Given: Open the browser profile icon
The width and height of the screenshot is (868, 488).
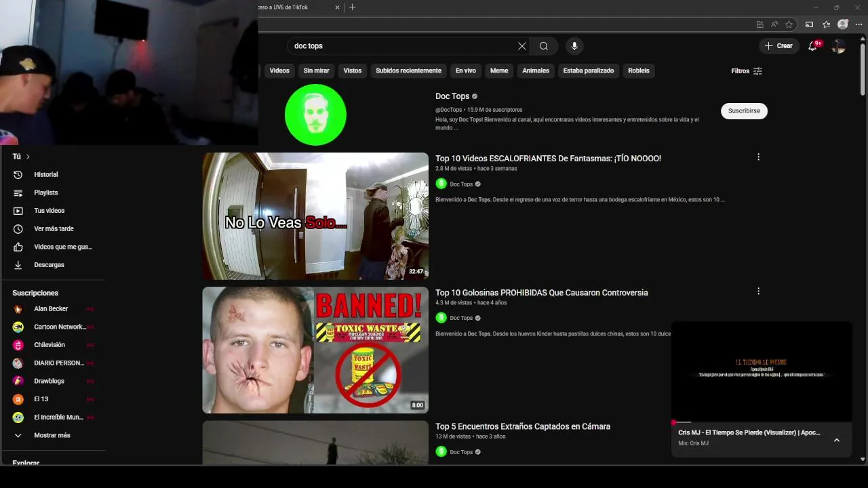Looking at the screenshot, I should [843, 24].
